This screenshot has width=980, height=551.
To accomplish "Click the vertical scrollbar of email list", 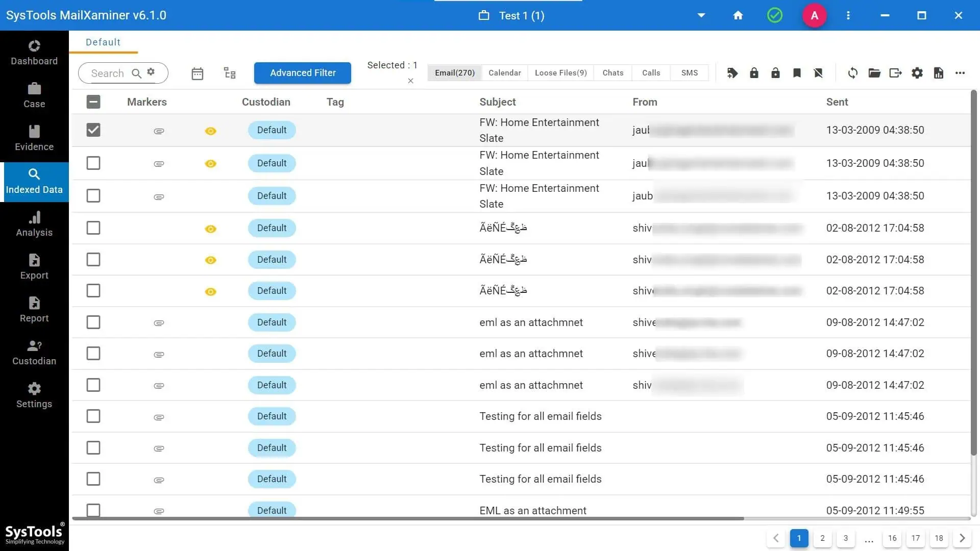I will 974,273.
